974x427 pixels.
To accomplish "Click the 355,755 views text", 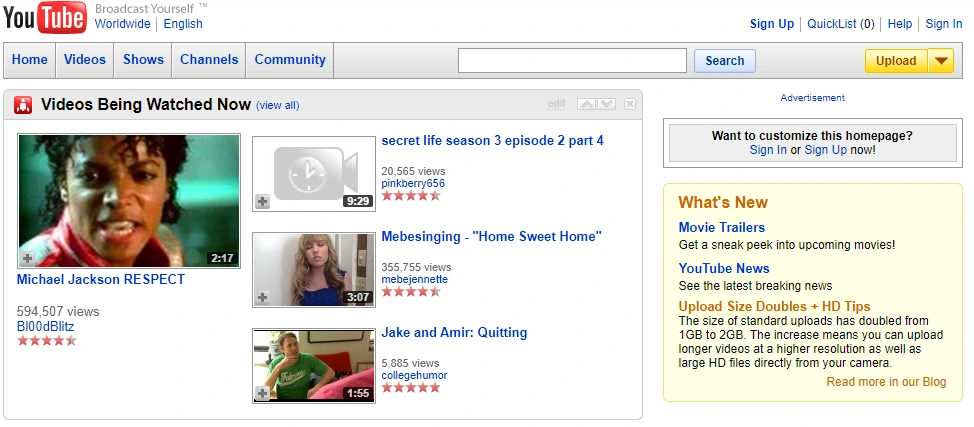I will click(x=416, y=267).
